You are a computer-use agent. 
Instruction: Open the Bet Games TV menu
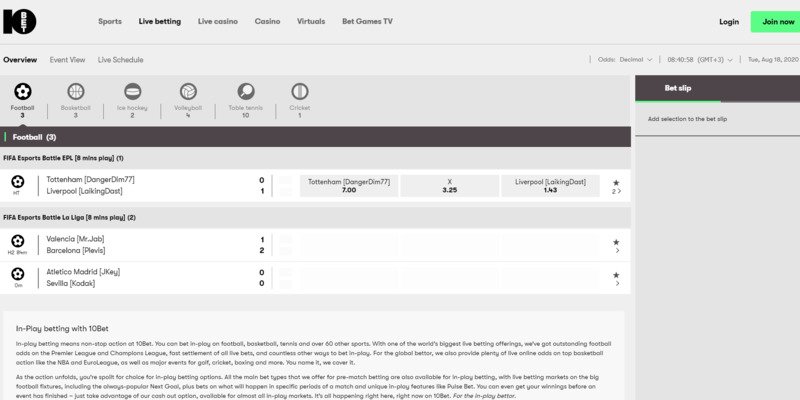367,21
